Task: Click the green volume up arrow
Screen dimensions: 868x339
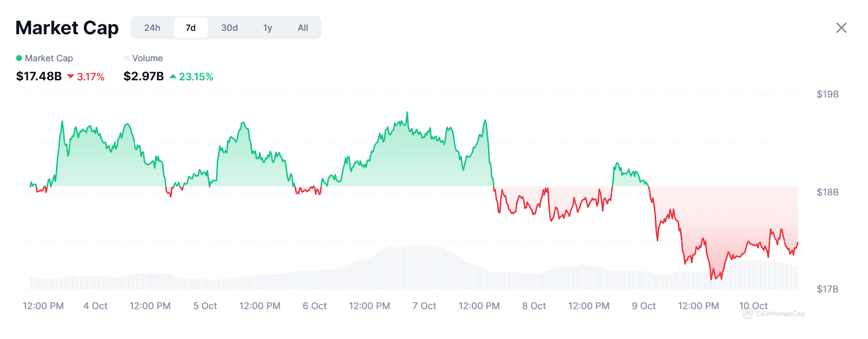Action: tap(173, 76)
